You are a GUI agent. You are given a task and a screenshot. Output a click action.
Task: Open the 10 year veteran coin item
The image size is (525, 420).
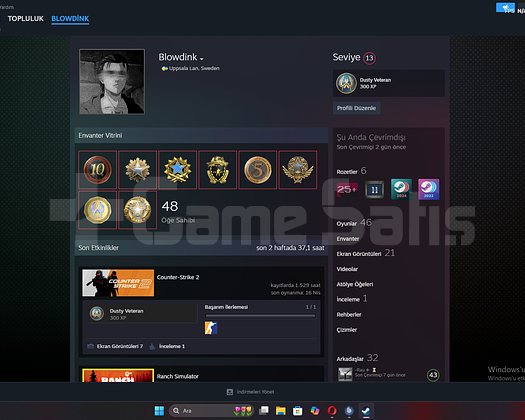(97, 169)
